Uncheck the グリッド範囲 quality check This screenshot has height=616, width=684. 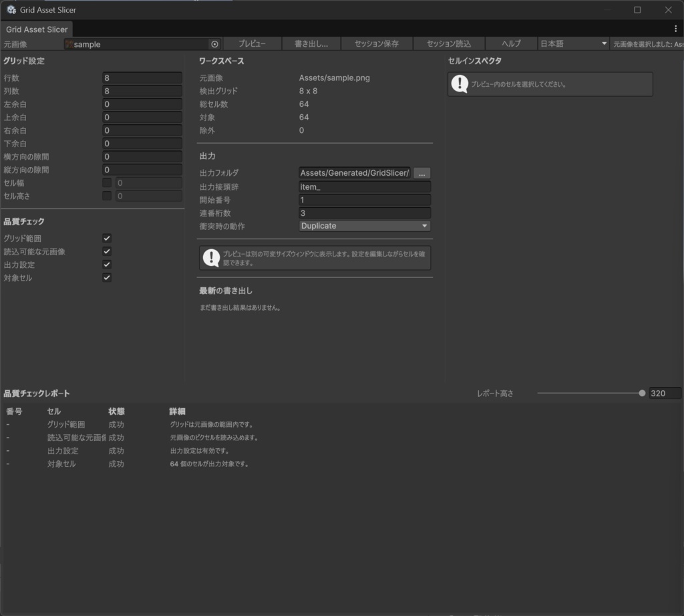coord(106,238)
